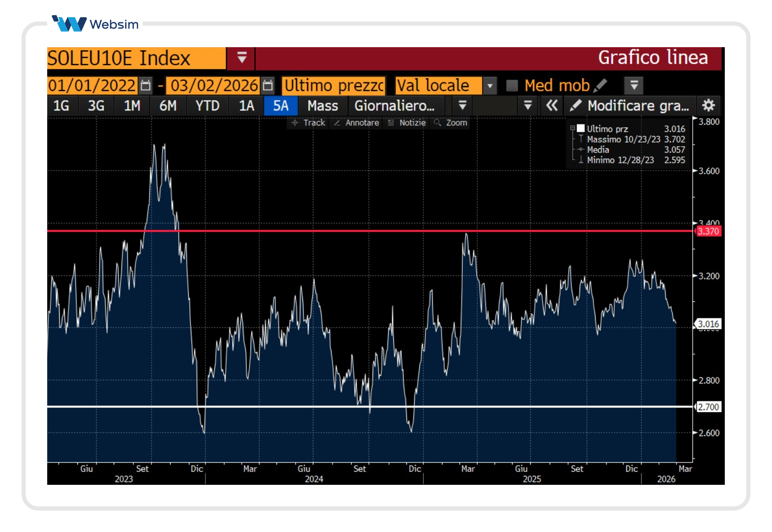Show Notizie news on chart
Screen dimensions: 772x532
(407, 123)
